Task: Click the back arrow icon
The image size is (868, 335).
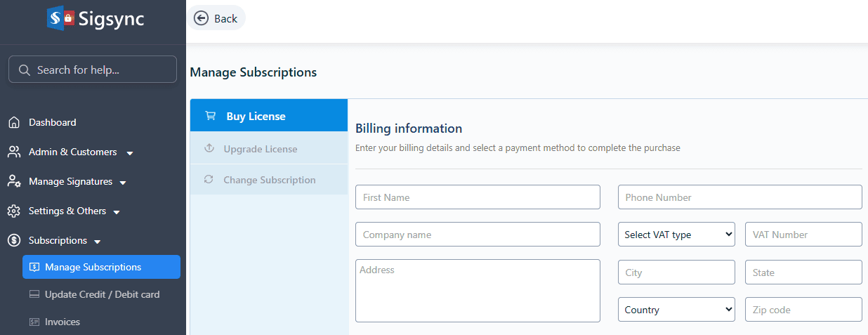Action: pyautogui.click(x=202, y=18)
